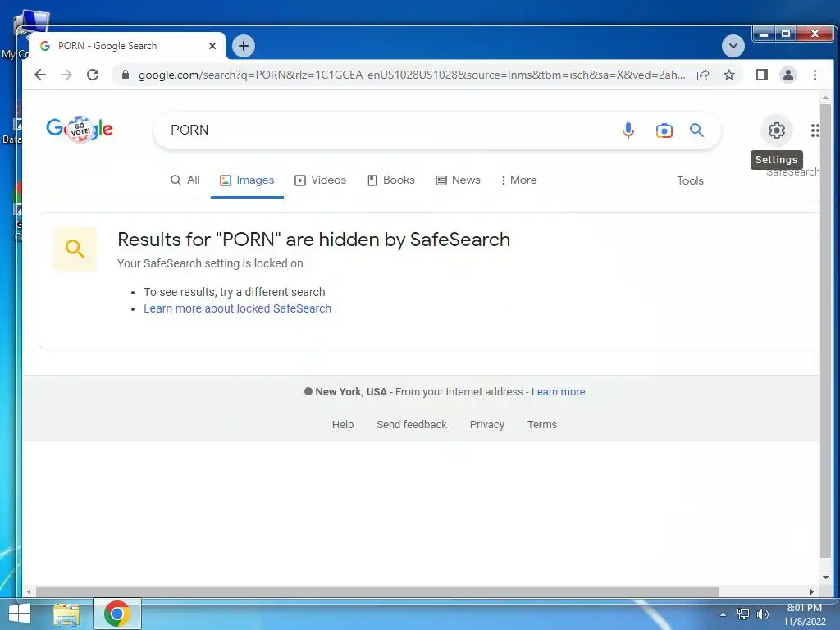Open volume control in system tray
The width and height of the screenshot is (840, 630).
click(762, 614)
